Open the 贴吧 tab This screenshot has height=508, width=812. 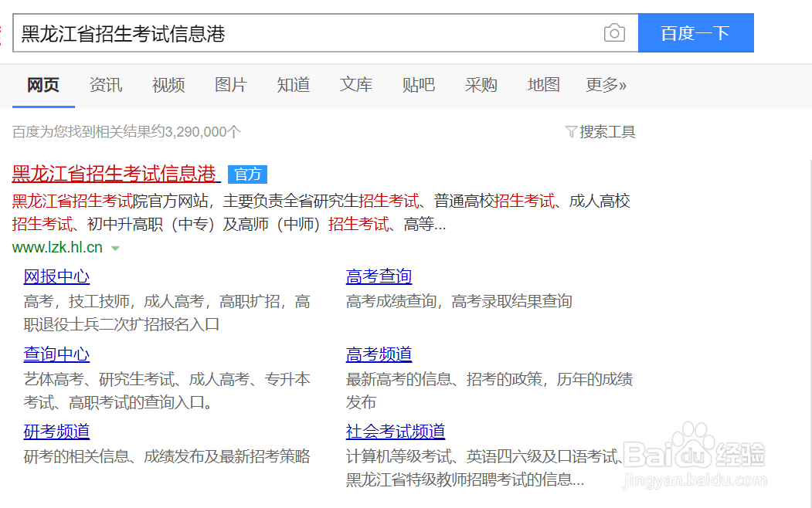pyautogui.click(x=419, y=85)
